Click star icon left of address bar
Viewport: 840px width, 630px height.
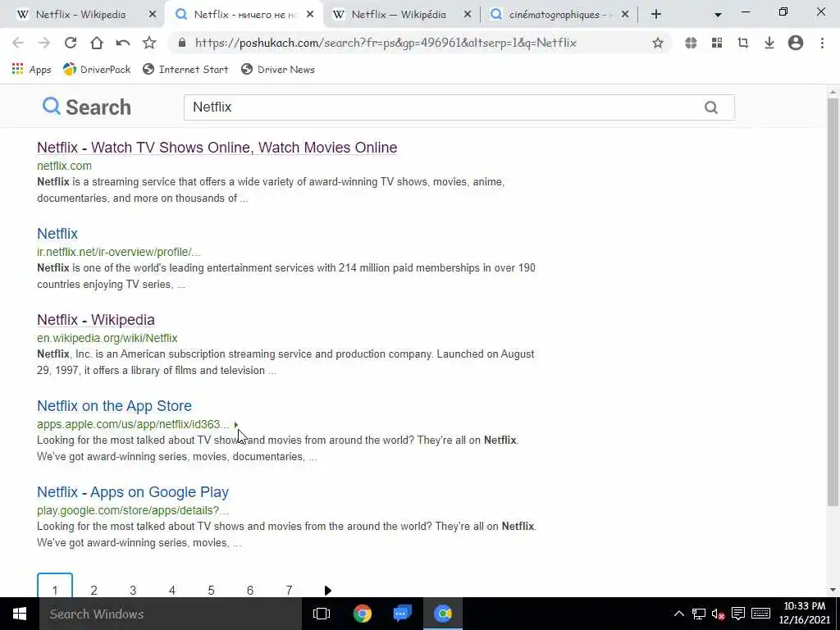click(x=149, y=43)
